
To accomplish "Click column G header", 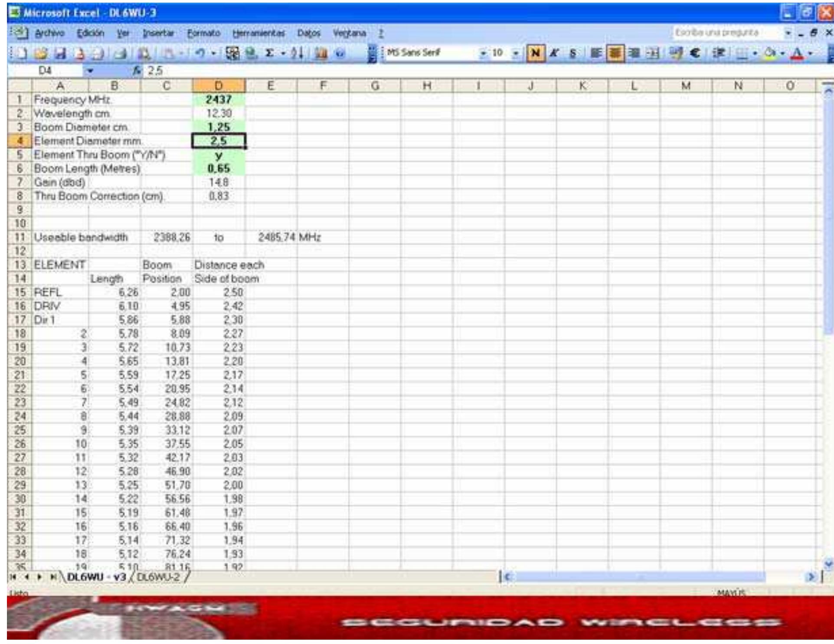I will (x=375, y=86).
